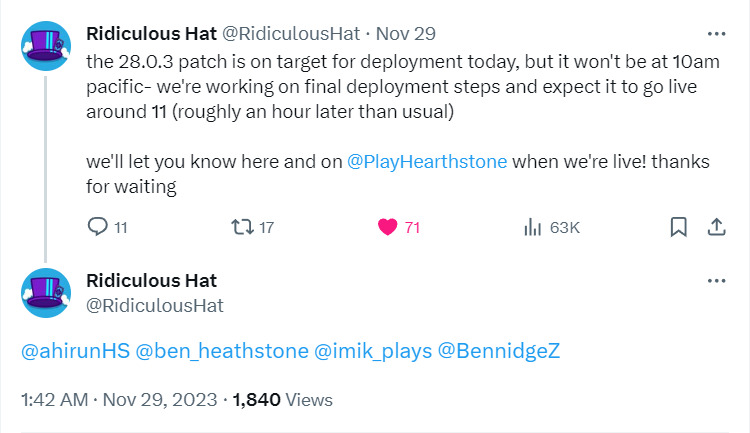Open the @ben_heathstone profile mention
750x433 pixels.
pyautogui.click(x=222, y=351)
